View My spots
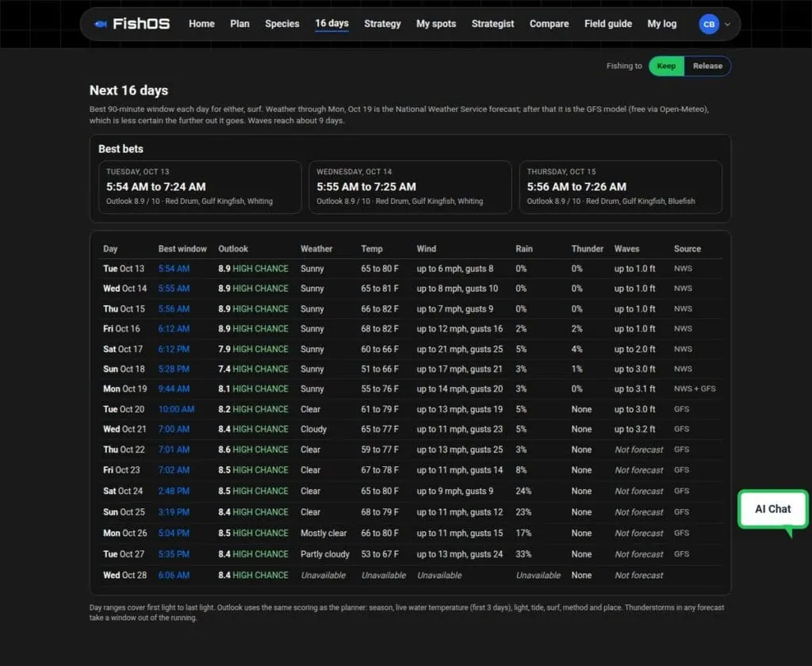This screenshot has height=666, width=812. 436,24
